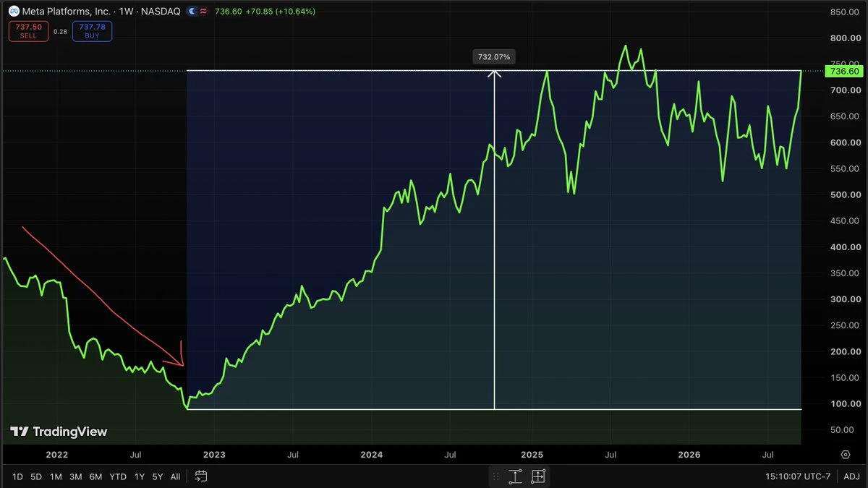868x488 pixels.
Task: Click the current price label 736.60
Action: coord(844,71)
